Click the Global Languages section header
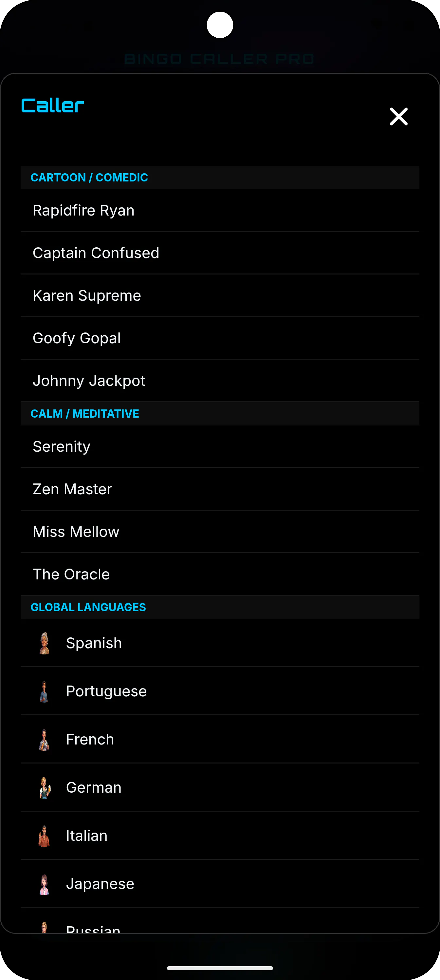 tap(220, 607)
